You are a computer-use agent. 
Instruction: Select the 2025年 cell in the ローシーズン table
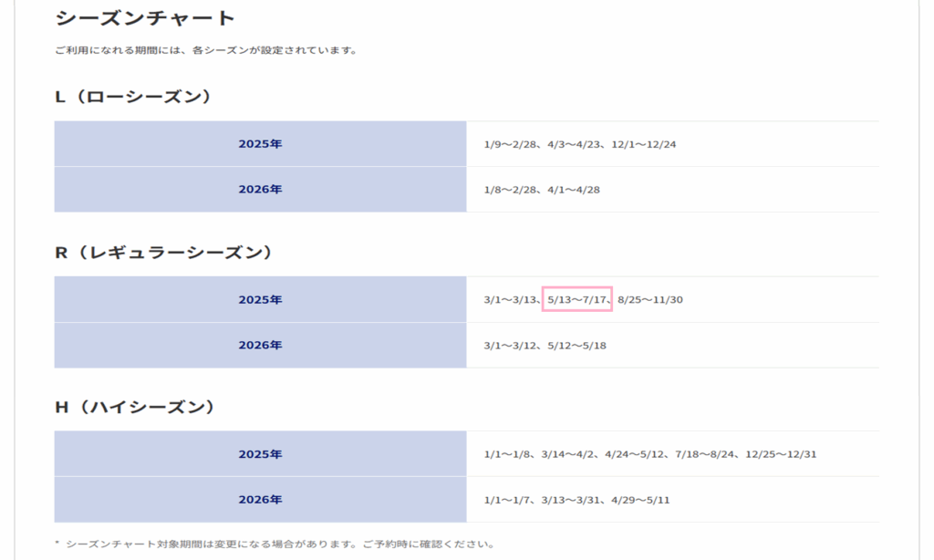tap(260, 143)
